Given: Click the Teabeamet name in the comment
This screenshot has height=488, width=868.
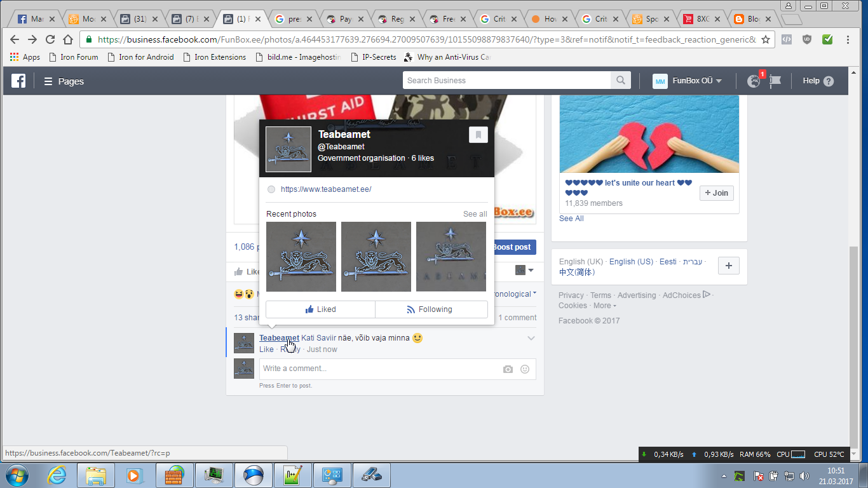Looking at the screenshot, I should click(x=279, y=338).
